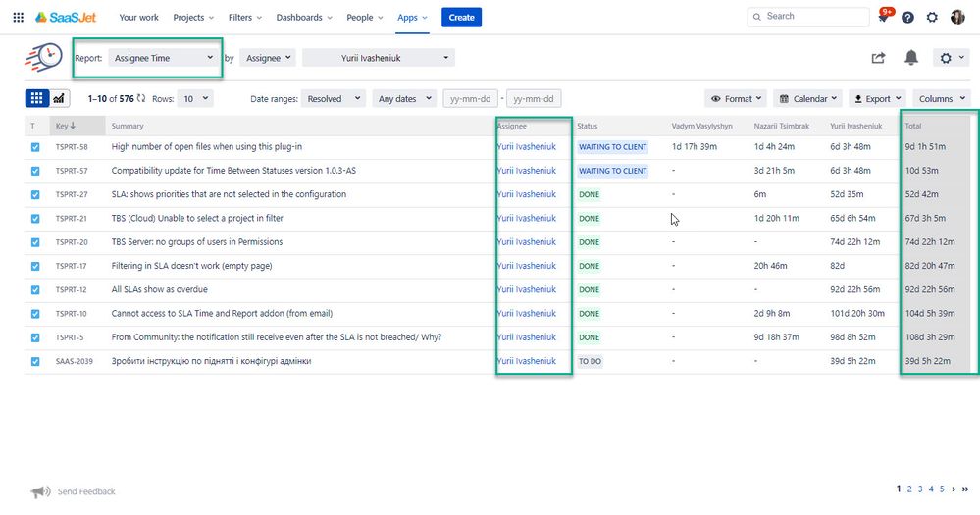Switch to grid table view

[x=37, y=98]
